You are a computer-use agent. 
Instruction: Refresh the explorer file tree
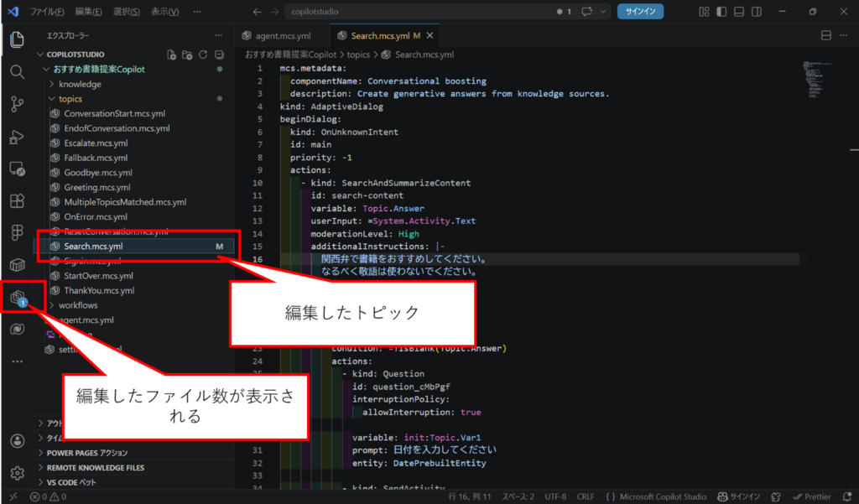(203, 55)
